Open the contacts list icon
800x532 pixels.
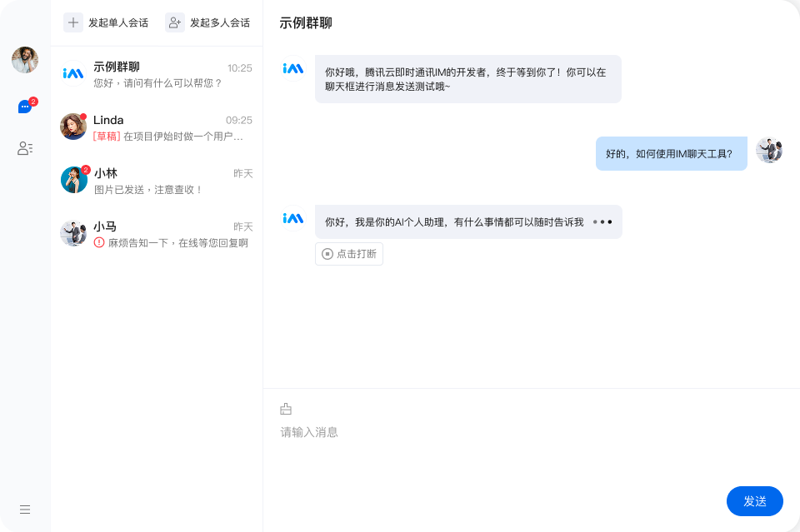[x=25, y=148]
